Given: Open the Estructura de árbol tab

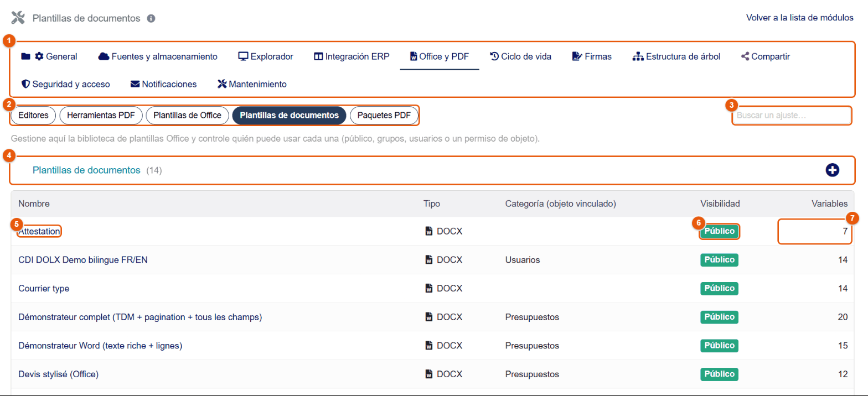Looking at the screenshot, I should click(x=676, y=56).
